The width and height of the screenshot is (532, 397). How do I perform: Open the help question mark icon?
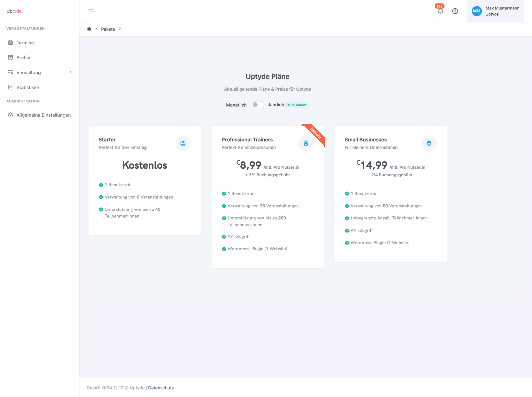(x=455, y=11)
